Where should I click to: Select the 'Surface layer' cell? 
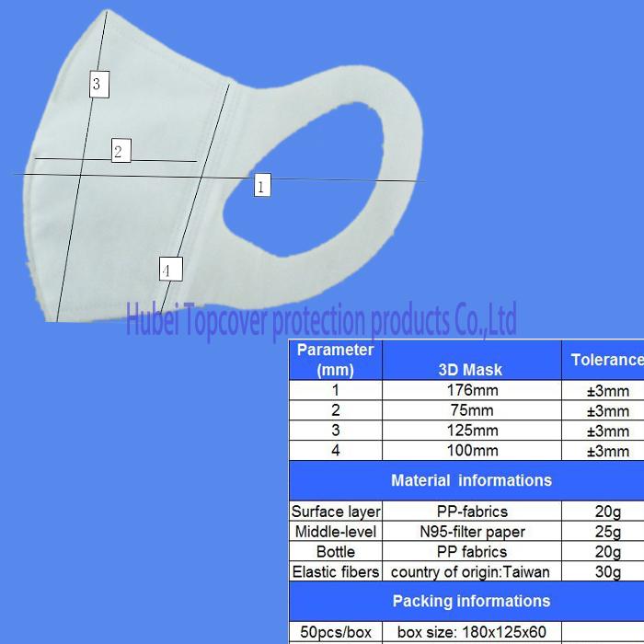(x=336, y=511)
